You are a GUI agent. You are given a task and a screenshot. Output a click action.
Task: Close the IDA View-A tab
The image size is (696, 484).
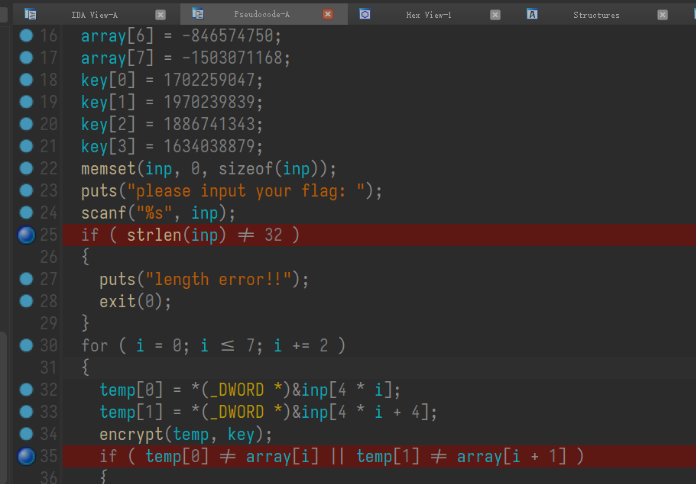[x=160, y=15]
